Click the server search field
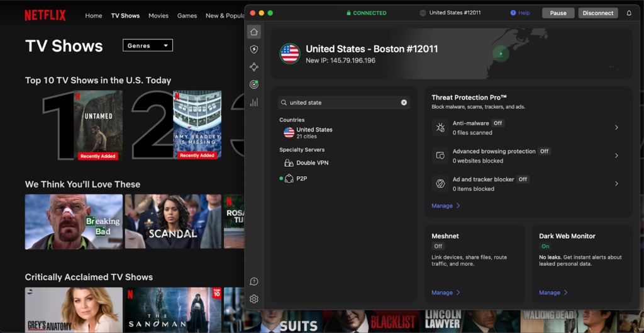 click(344, 103)
